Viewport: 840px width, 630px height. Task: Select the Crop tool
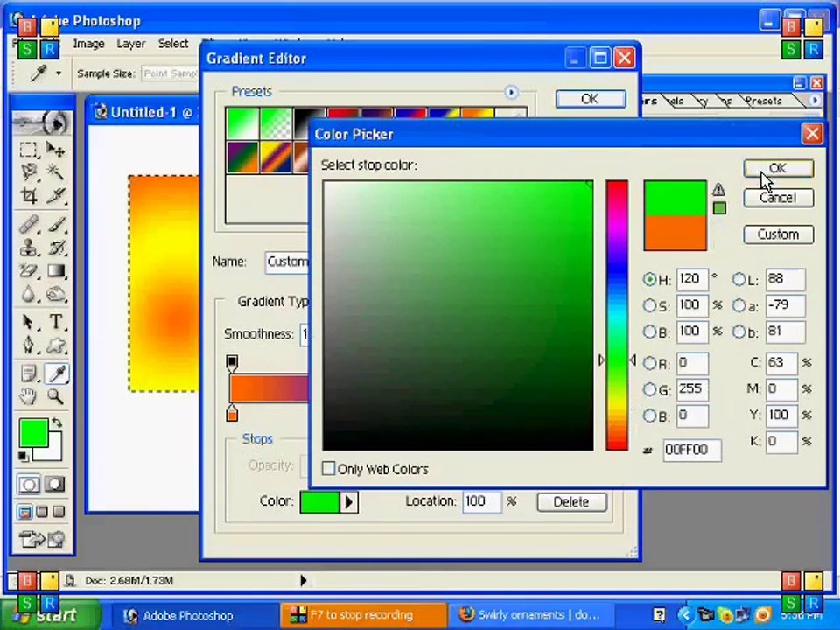[28, 195]
